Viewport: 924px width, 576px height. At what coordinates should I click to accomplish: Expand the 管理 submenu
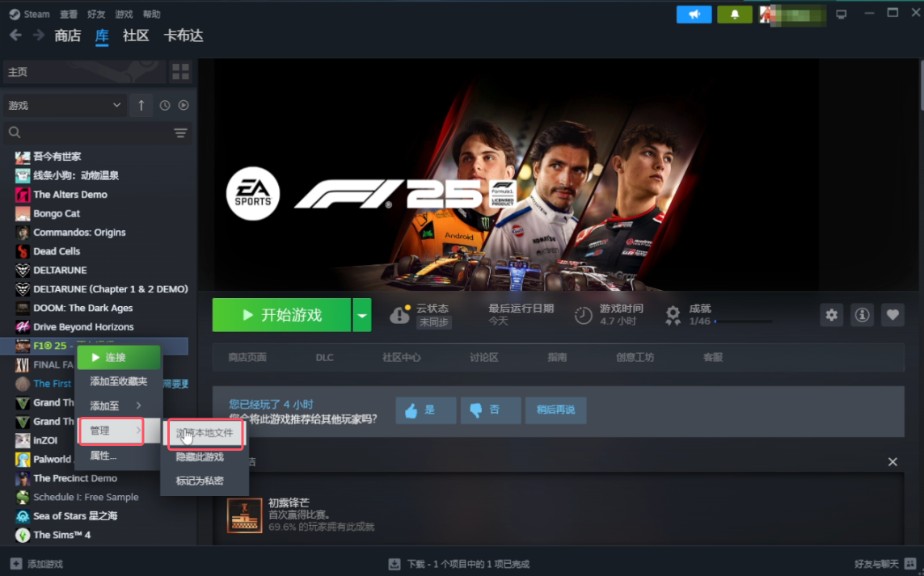pos(111,431)
